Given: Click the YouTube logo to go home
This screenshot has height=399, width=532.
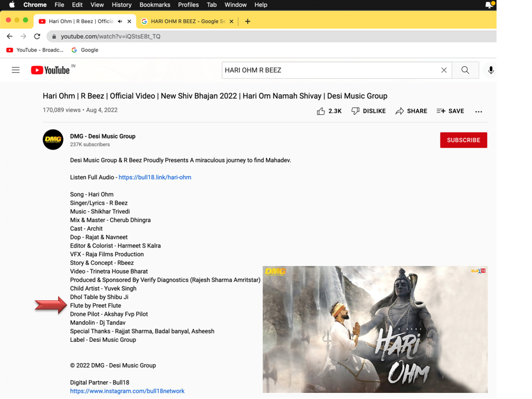Looking at the screenshot, I should pyautogui.click(x=50, y=70).
